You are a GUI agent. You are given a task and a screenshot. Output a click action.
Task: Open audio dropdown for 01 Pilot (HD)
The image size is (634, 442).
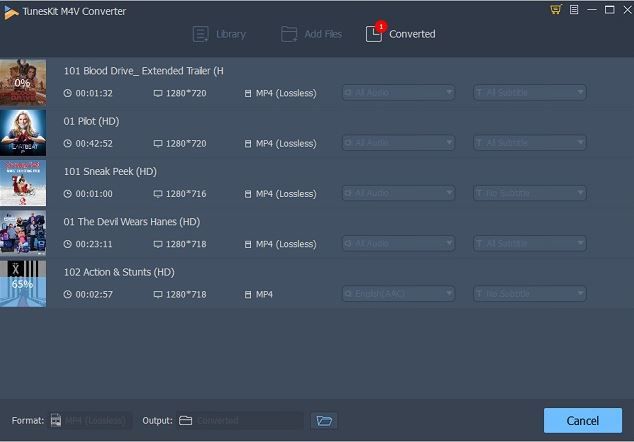coord(399,143)
